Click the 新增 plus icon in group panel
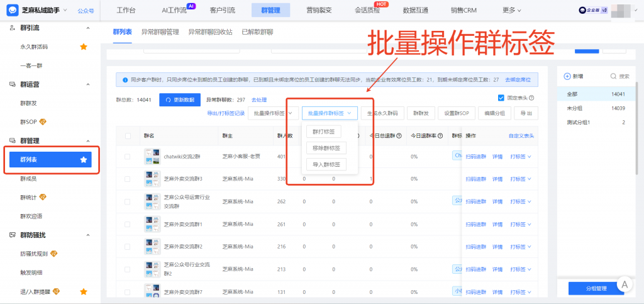Viewport: 644px width, 304px height. (x=567, y=76)
